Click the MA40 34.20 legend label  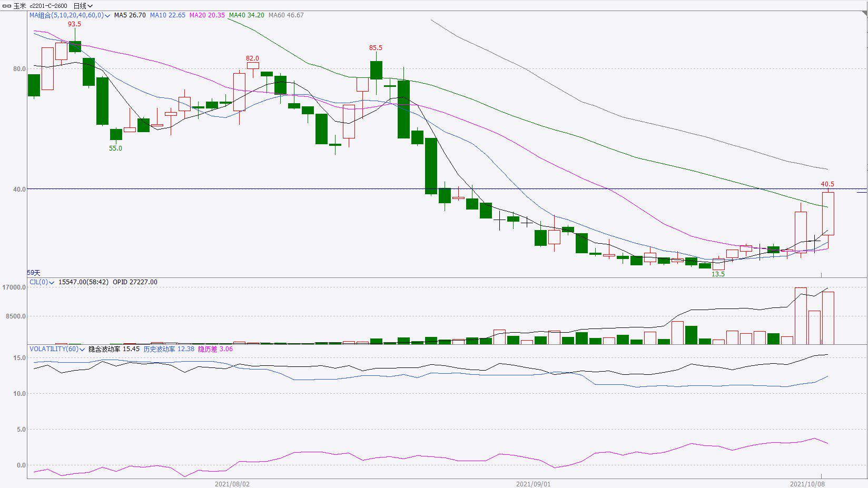[x=246, y=15]
